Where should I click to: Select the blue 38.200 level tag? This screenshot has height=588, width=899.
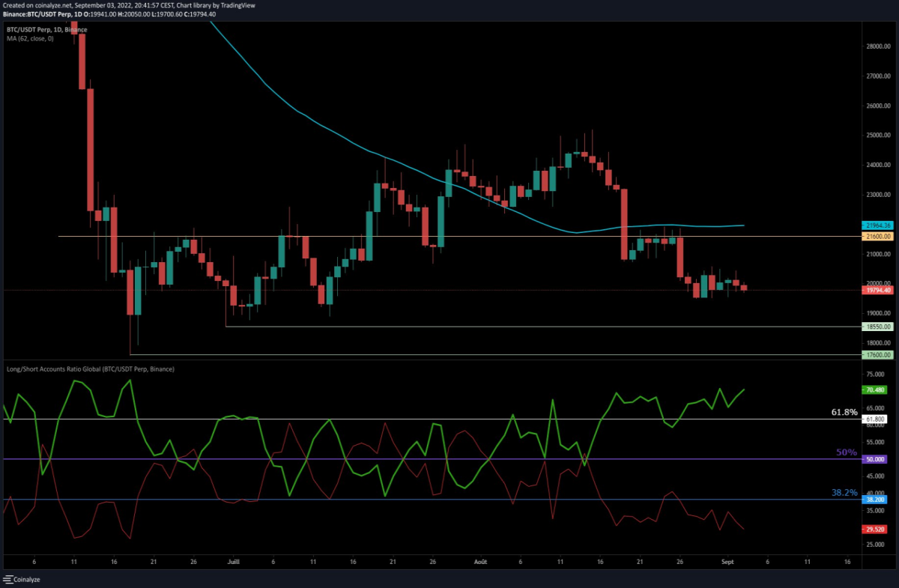876,500
